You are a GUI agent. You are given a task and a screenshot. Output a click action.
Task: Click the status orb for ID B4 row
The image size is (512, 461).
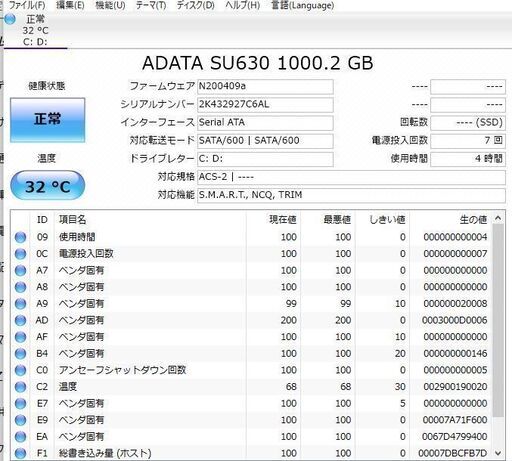20,354
